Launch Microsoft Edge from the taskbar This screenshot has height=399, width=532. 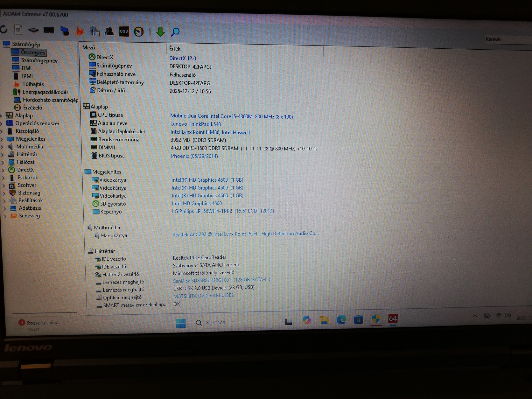pyautogui.click(x=341, y=319)
